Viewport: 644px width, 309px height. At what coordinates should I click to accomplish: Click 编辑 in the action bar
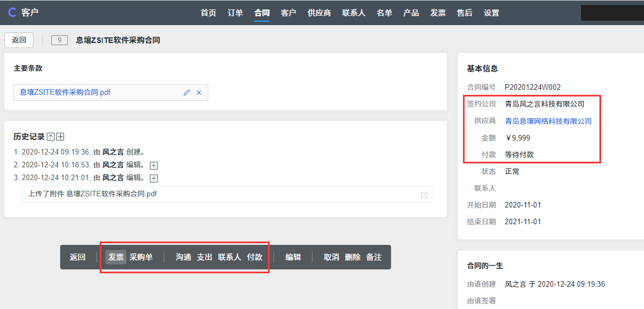tap(293, 257)
